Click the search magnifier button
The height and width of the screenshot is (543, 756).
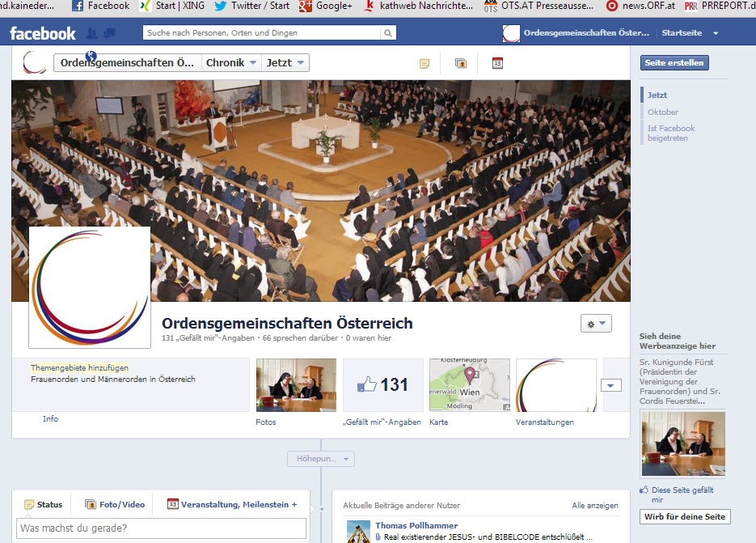pos(389,33)
